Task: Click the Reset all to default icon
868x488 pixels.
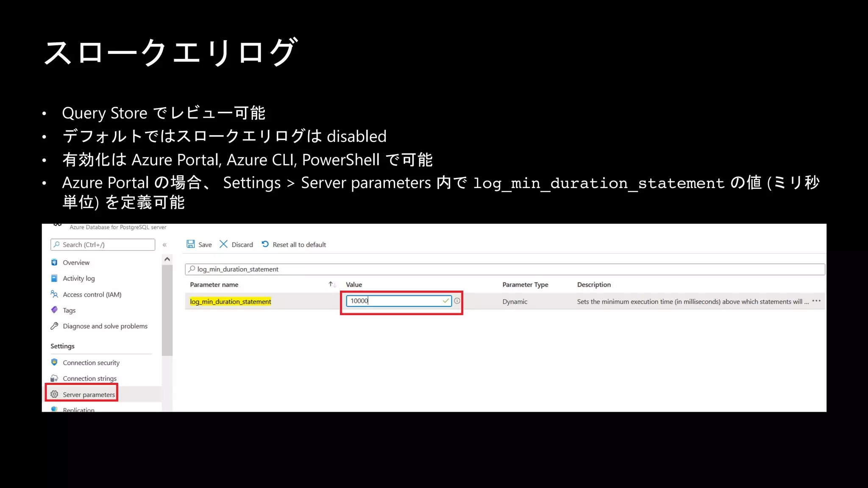Action: [265, 244]
